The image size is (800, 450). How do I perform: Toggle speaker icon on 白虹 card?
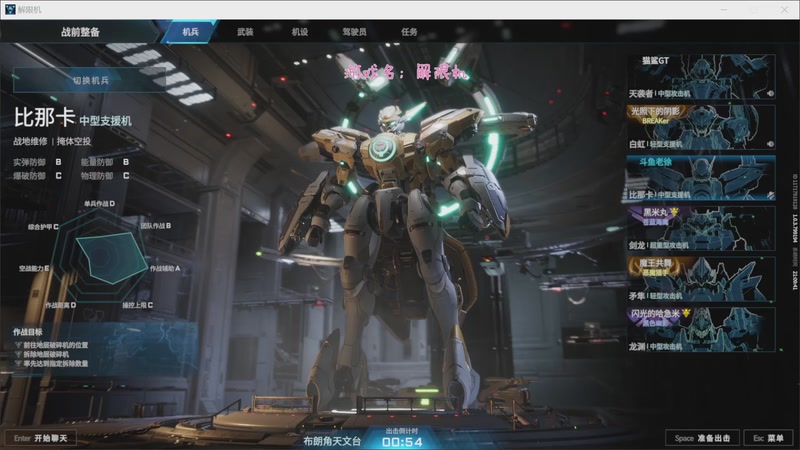(x=770, y=144)
